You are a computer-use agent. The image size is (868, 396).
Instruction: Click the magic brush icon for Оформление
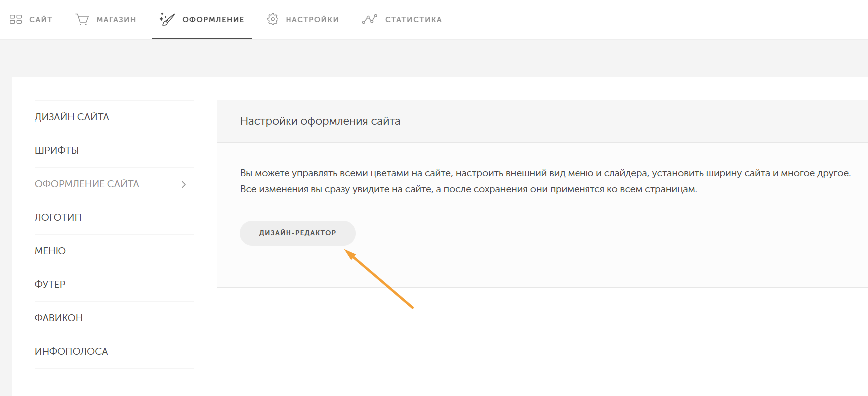167,19
